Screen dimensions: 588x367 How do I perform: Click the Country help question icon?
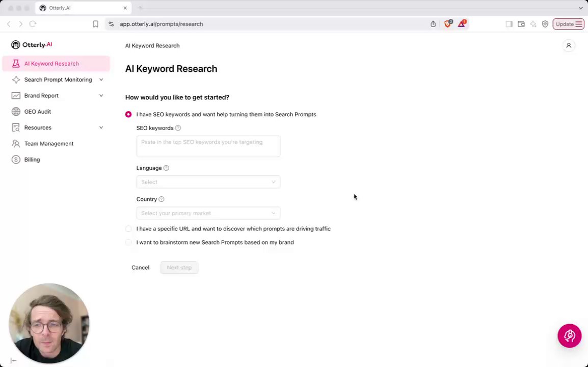[x=162, y=199]
